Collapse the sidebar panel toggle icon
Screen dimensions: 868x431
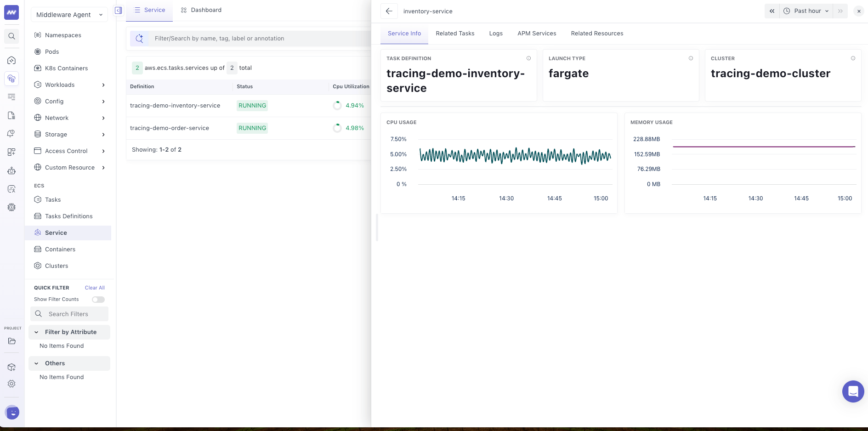(119, 10)
